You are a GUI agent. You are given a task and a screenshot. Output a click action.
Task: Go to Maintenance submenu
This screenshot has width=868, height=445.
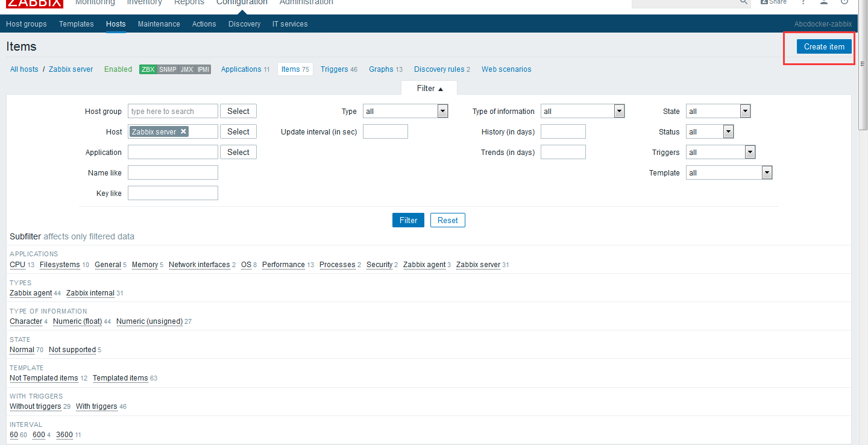(x=159, y=24)
